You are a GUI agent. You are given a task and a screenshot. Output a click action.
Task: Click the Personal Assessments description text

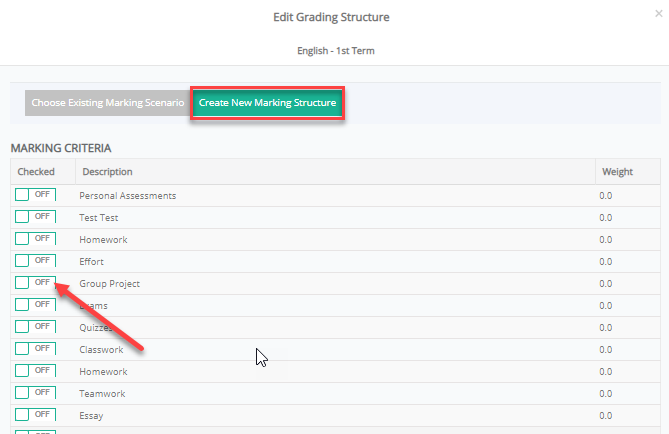pyautogui.click(x=128, y=196)
